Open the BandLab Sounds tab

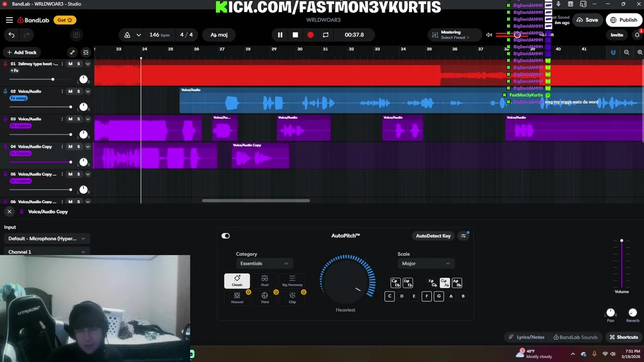(575, 337)
